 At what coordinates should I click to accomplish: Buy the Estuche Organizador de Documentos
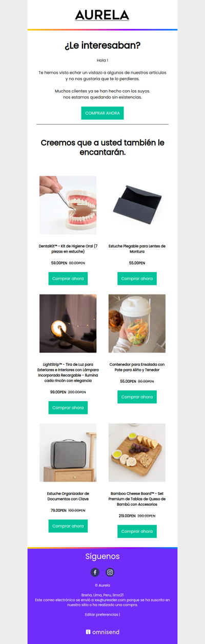point(68,526)
